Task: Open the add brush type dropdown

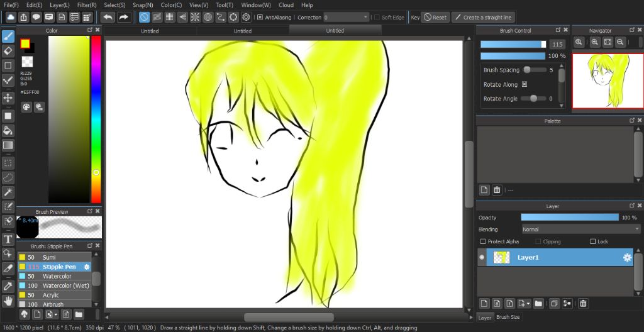Action: pyautogui.click(x=55, y=314)
